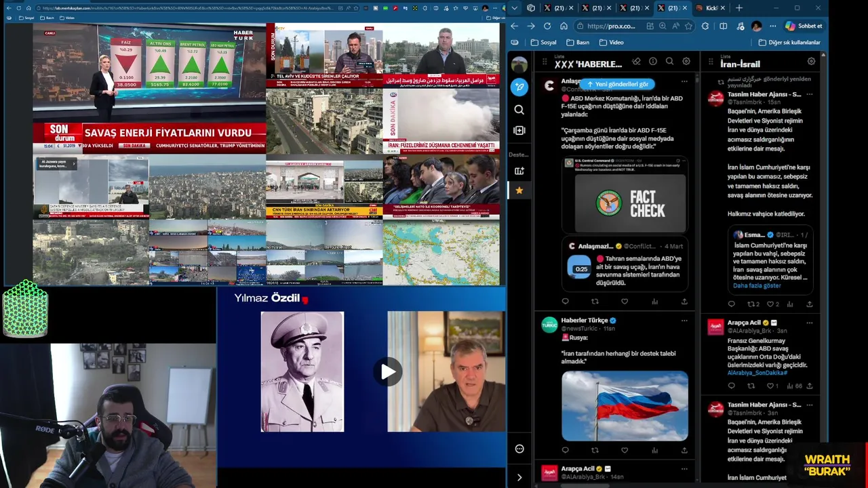Screen dimensions: 868x488
Task: Open more menu on Anlaşmazlık post
Action: (684, 81)
